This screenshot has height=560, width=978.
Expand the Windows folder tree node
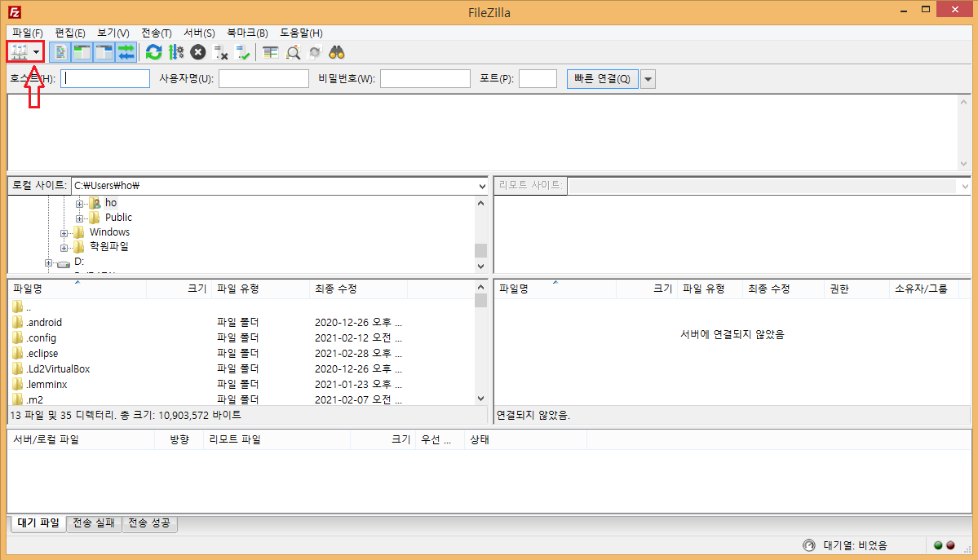[x=64, y=233]
